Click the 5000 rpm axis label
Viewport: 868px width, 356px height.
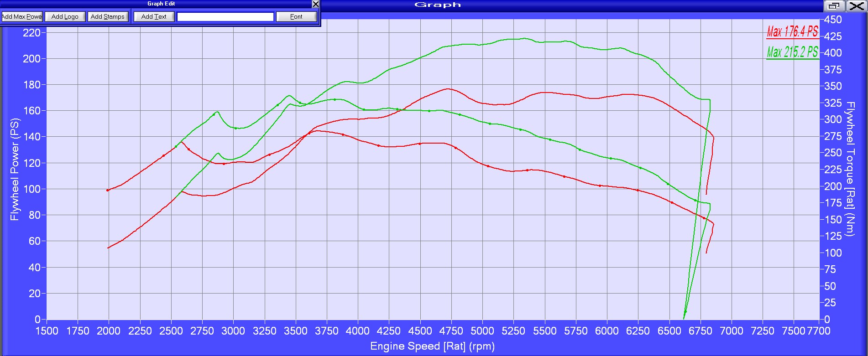pos(482,331)
